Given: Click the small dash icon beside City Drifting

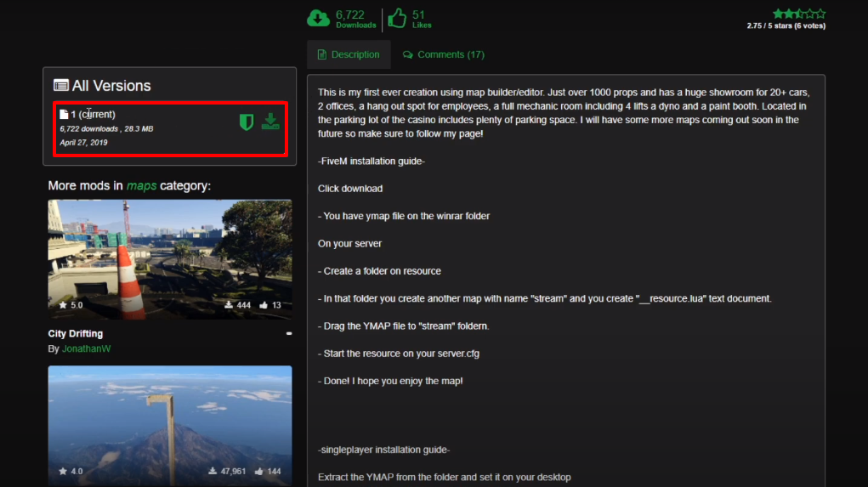Looking at the screenshot, I should point(289,334).
